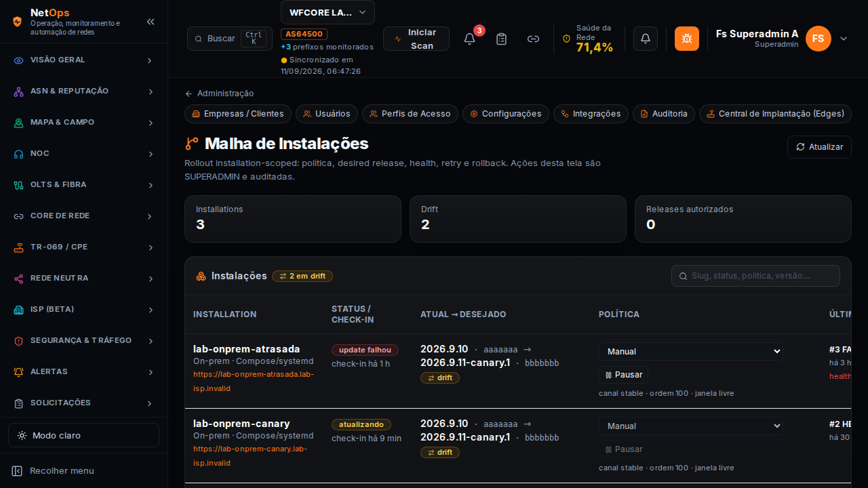Click the Rede Neutra share icon
Viewport: 868px width, 488px height.
19,279
